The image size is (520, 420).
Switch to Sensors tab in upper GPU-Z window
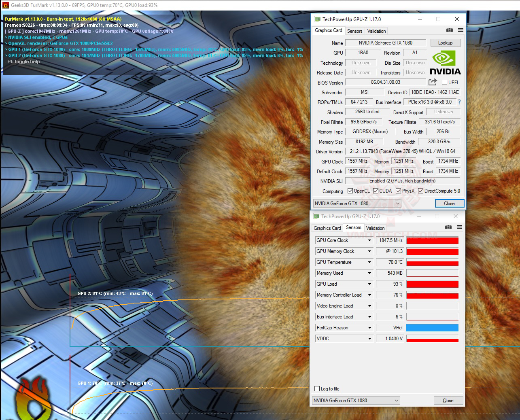[354, 31]
